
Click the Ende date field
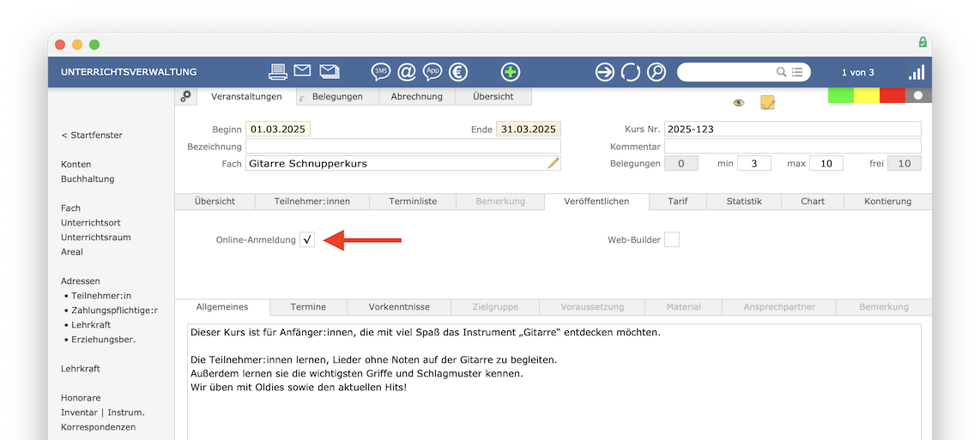529,130
